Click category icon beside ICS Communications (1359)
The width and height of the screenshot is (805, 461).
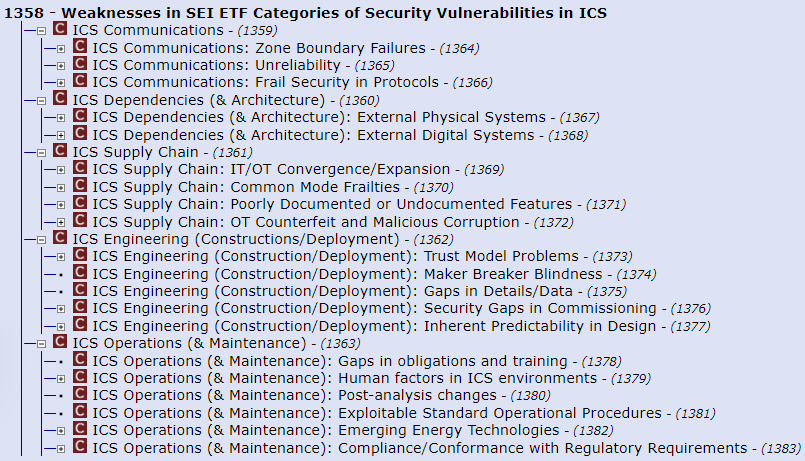pyautogui.click(x=60, y=30)
